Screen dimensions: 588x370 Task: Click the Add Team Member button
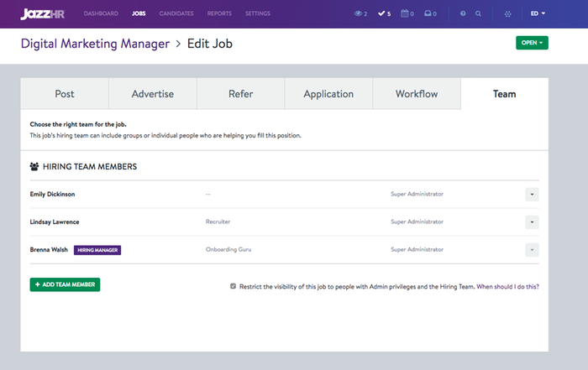pyautogui.click(x=66, y=285)
